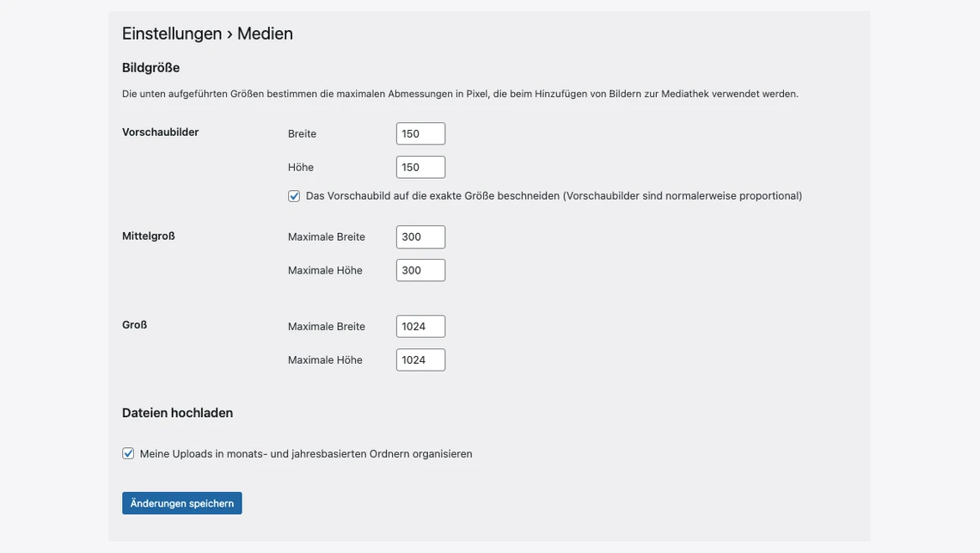
Task: Focus the Vorschaubilder Höhe input field
Action: tap(420, 167)
